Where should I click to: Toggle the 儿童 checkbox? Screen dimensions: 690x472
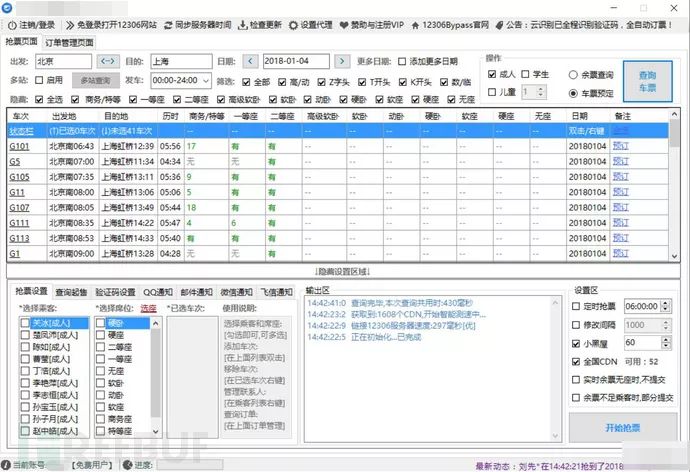click(492, 92)
